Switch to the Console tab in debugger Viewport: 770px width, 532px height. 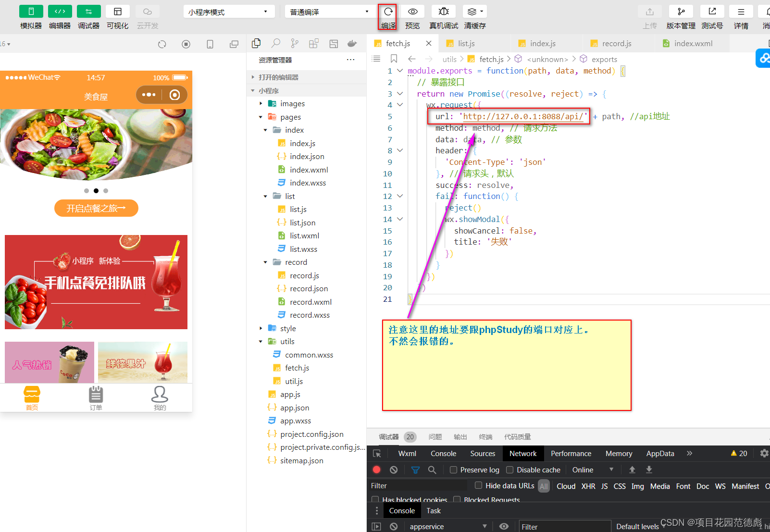(443, 453)
